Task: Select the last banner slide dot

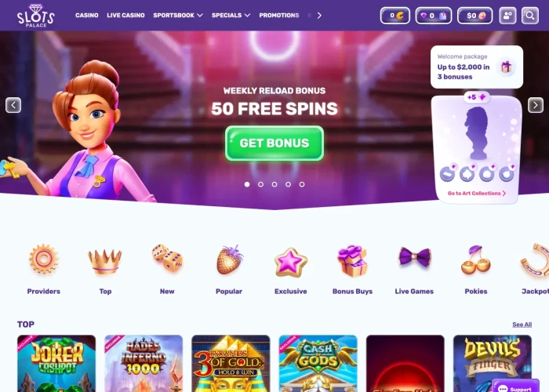Action: (x=302, y=184)
